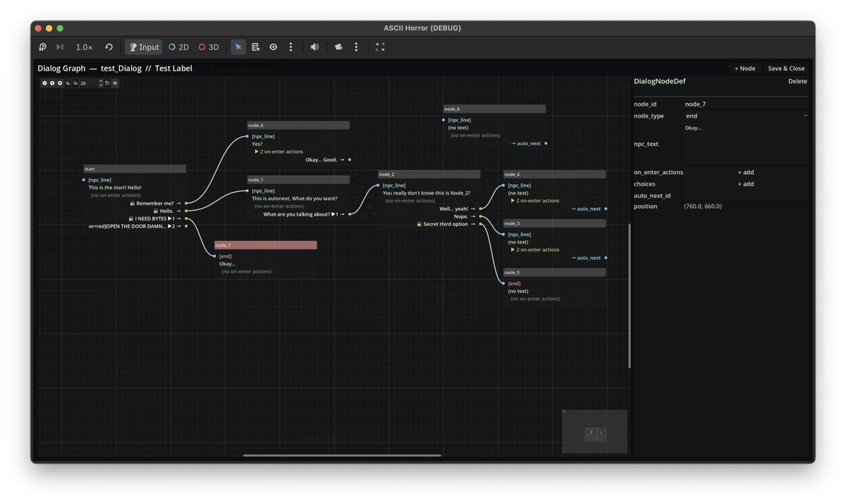The width and height of the screenshot is (846, 504).
Task: Select the start node title bar
Action: point(135,169)
